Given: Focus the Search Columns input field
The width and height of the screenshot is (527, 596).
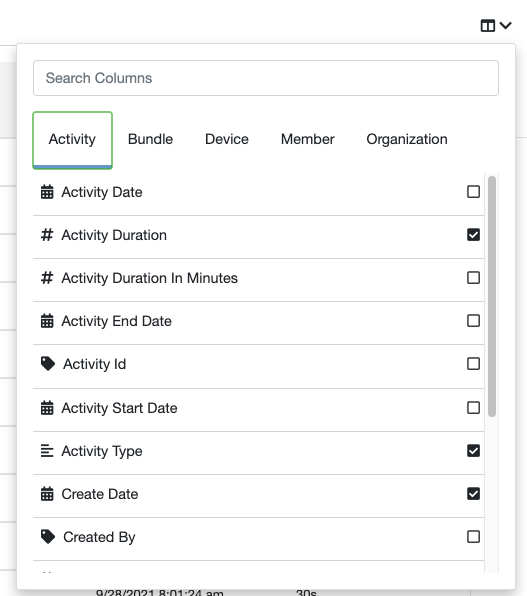Looking at the screenshot, I should 266,78.
